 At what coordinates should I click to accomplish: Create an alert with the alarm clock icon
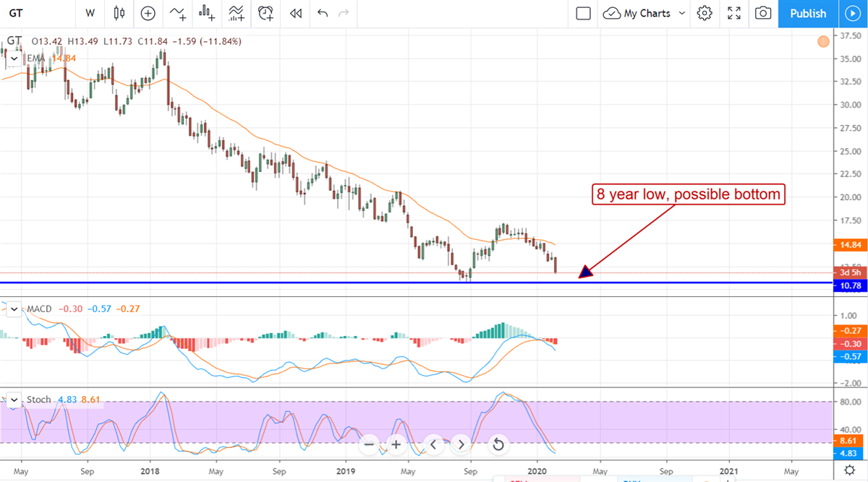click(266, 13)
